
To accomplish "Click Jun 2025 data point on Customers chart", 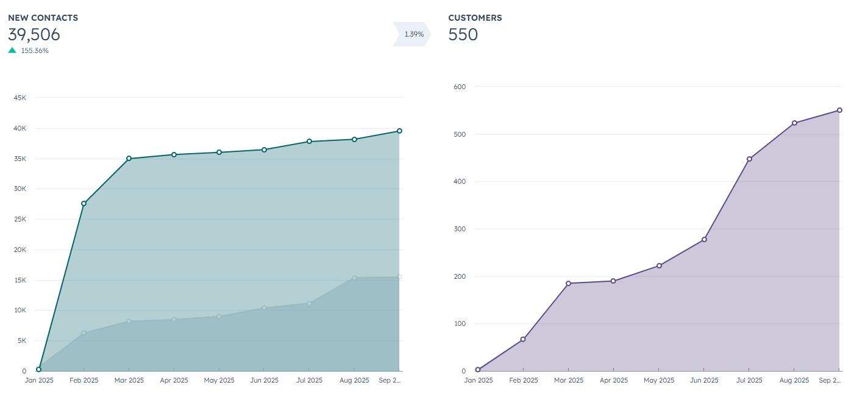I will pyautogui.click(x=704, y=239).
